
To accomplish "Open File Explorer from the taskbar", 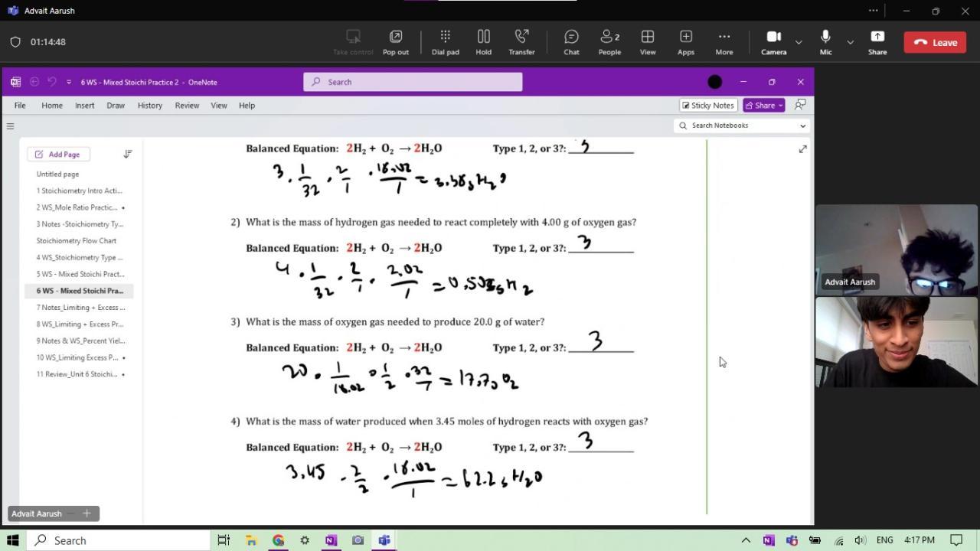I will pos(250,540).
